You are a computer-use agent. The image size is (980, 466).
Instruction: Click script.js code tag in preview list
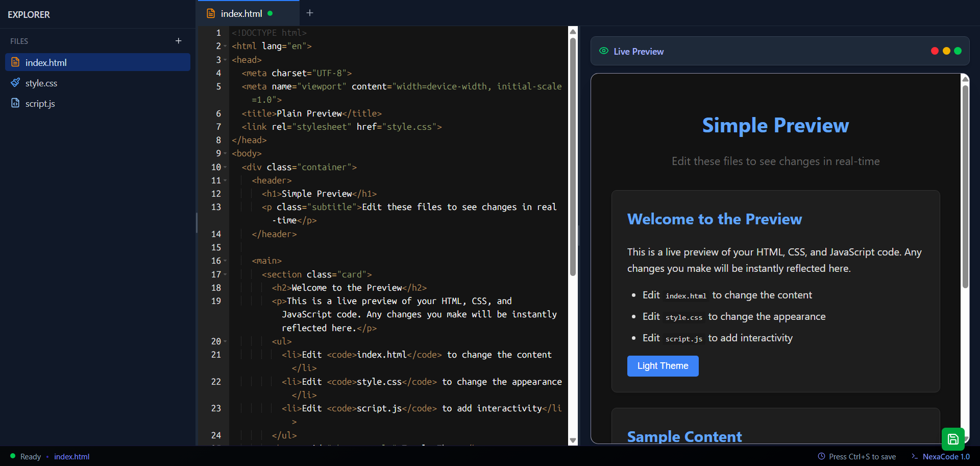(x=684, y=338)
